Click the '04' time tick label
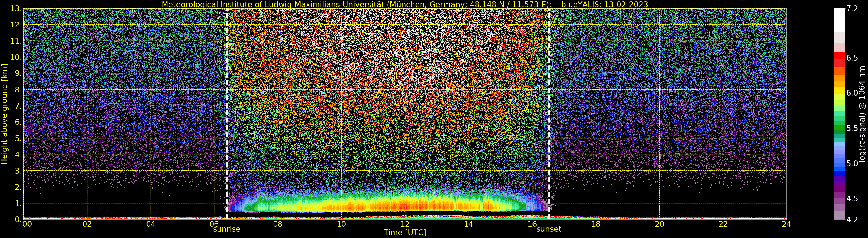This screenshot has width=868, height=238. (x=151, y=224)
